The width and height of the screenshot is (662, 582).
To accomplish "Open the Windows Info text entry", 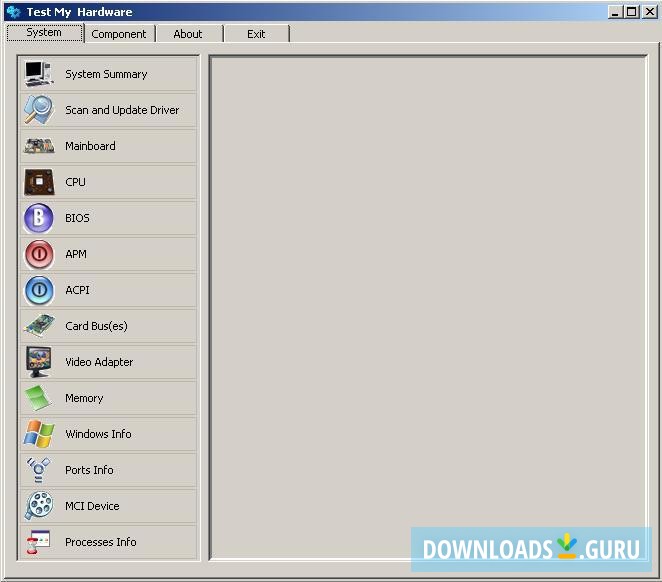I will coord(98,434).
